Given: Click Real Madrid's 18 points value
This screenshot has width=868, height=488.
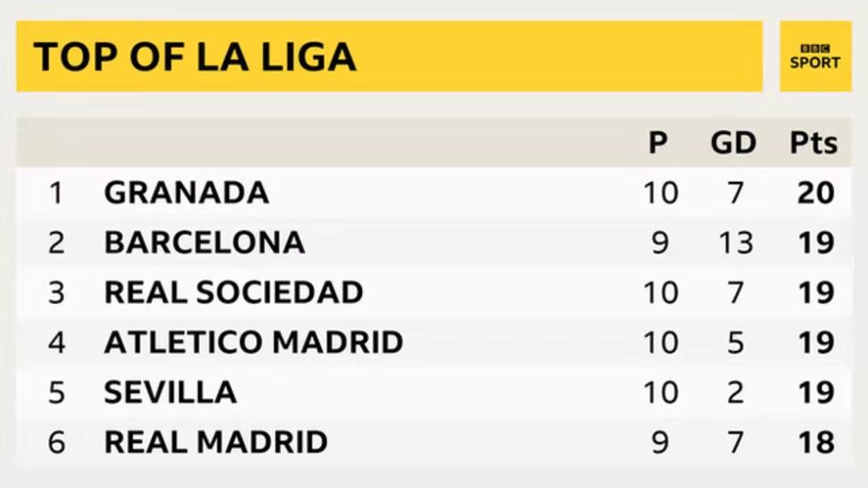Looking at the screenshot, I should pos(816,442).
